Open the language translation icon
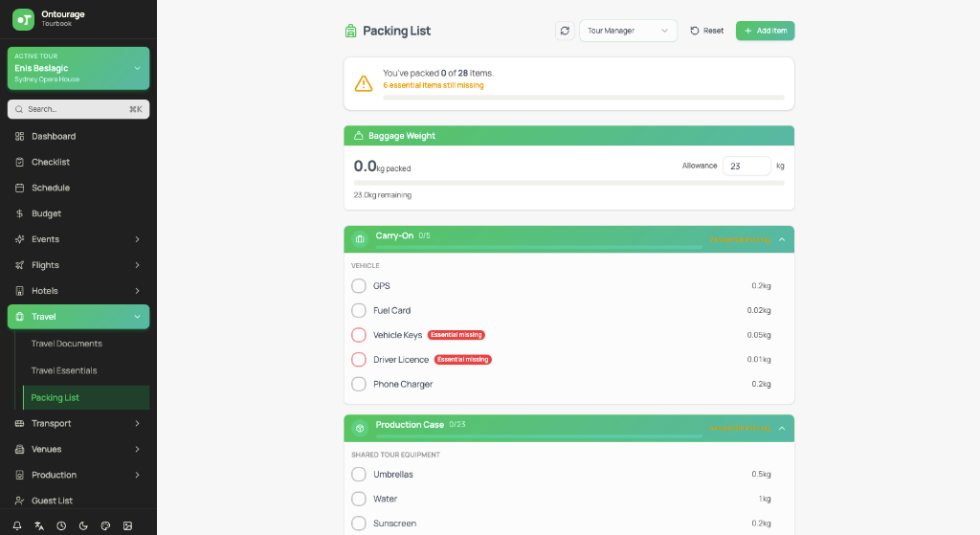Image resolution: width=980 pixels, height=535 pixels. (x=39, y=525)
